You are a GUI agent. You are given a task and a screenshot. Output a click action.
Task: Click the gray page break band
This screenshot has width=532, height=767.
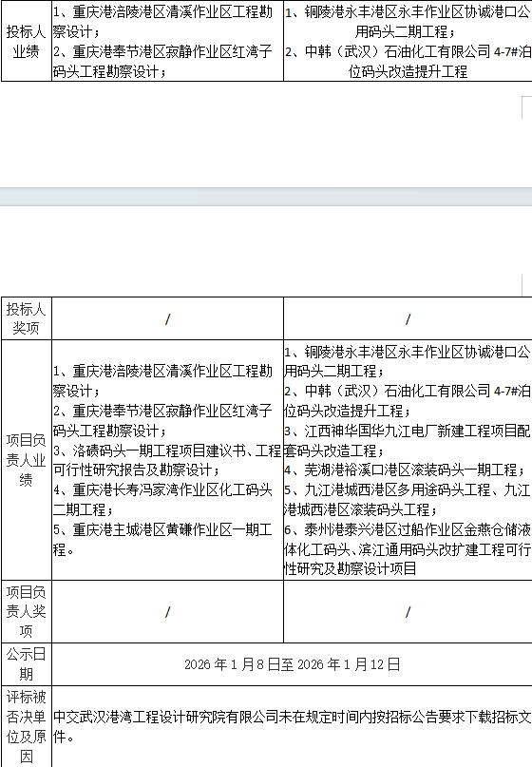pyautogui.click(x=266, y=197)
